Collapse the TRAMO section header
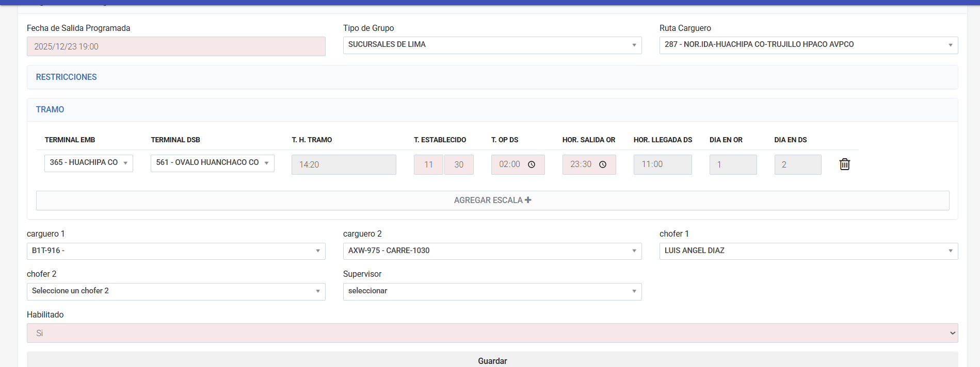Image resolution: width=980 pixels, height=367 pixels. click(50, 110)
